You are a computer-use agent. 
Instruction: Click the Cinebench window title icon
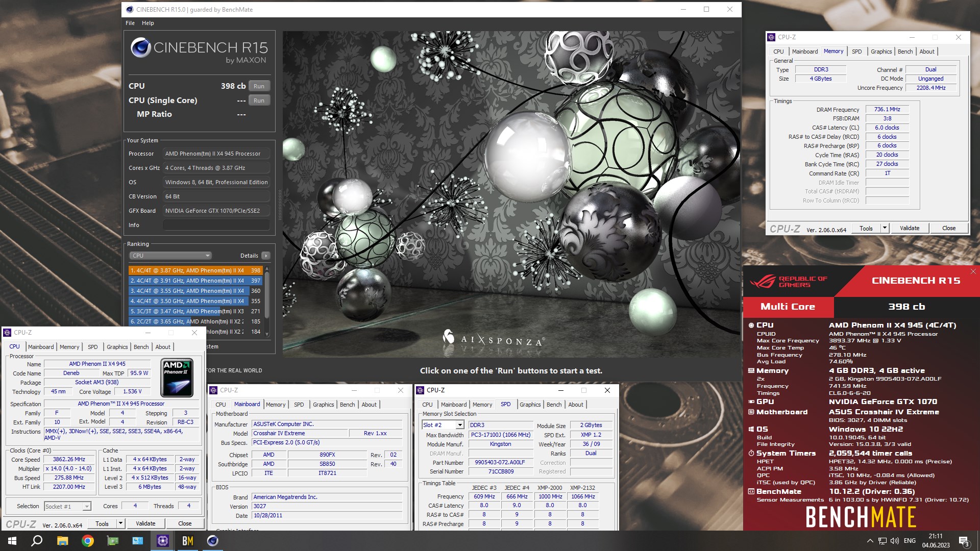coord(130,9)
